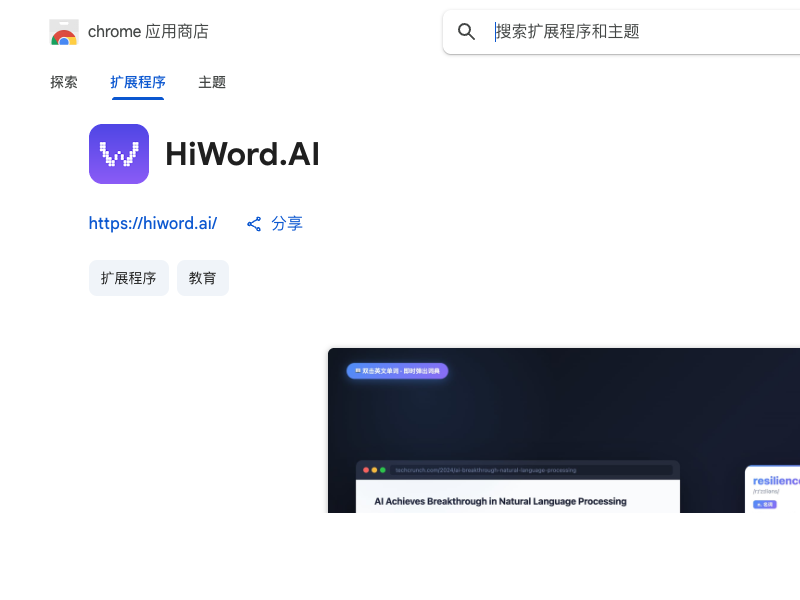Switch to the 主题 tab
The image size is (800, 600).
(212, 82)
